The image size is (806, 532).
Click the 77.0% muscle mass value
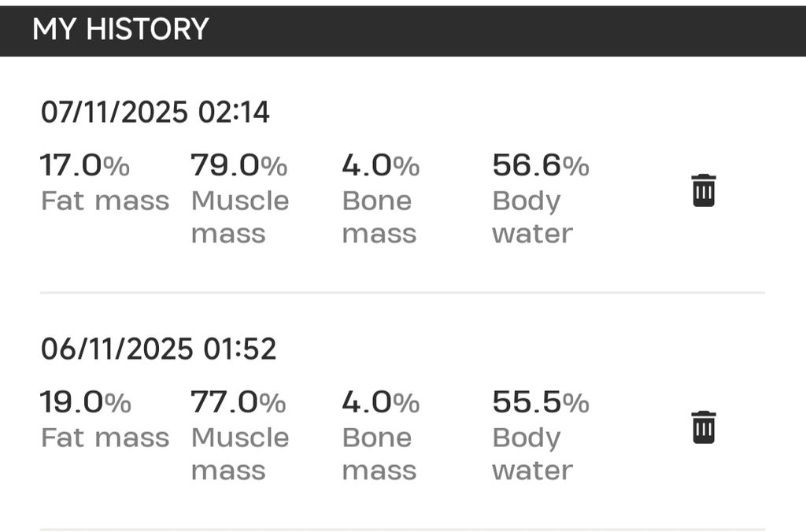pos(239,403)
